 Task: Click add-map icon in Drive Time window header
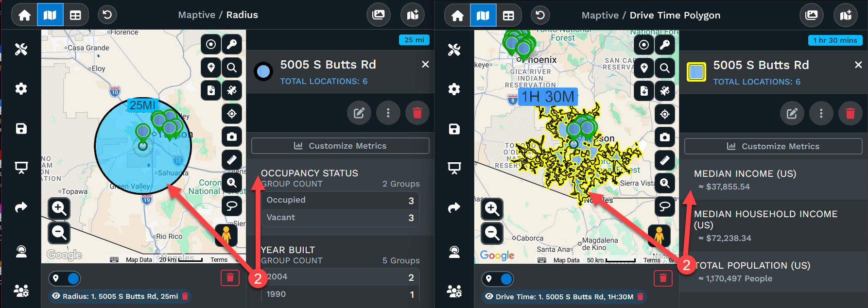coord(846,16)
